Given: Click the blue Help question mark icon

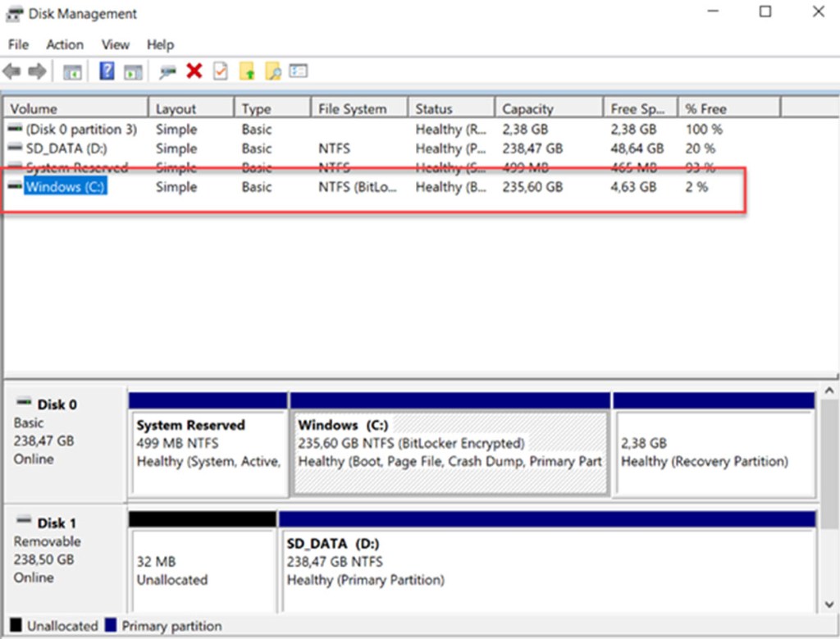Looking at the screenshot, I should 107,72.
